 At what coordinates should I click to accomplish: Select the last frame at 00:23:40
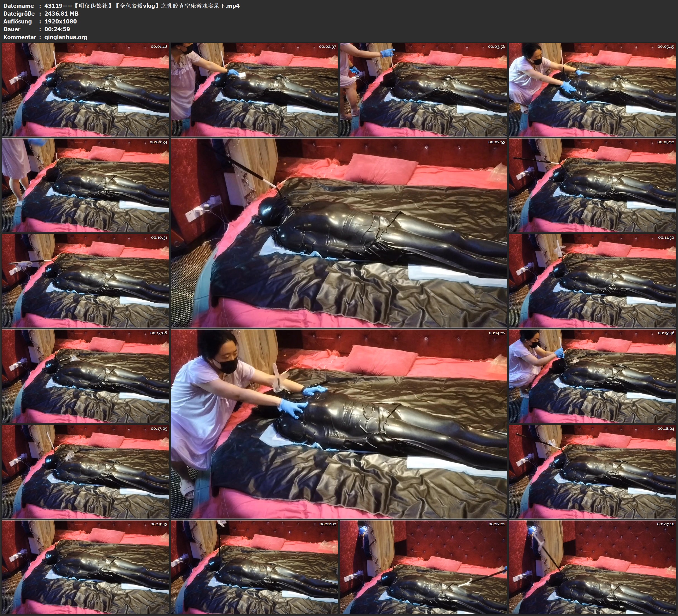click(593, 567)
